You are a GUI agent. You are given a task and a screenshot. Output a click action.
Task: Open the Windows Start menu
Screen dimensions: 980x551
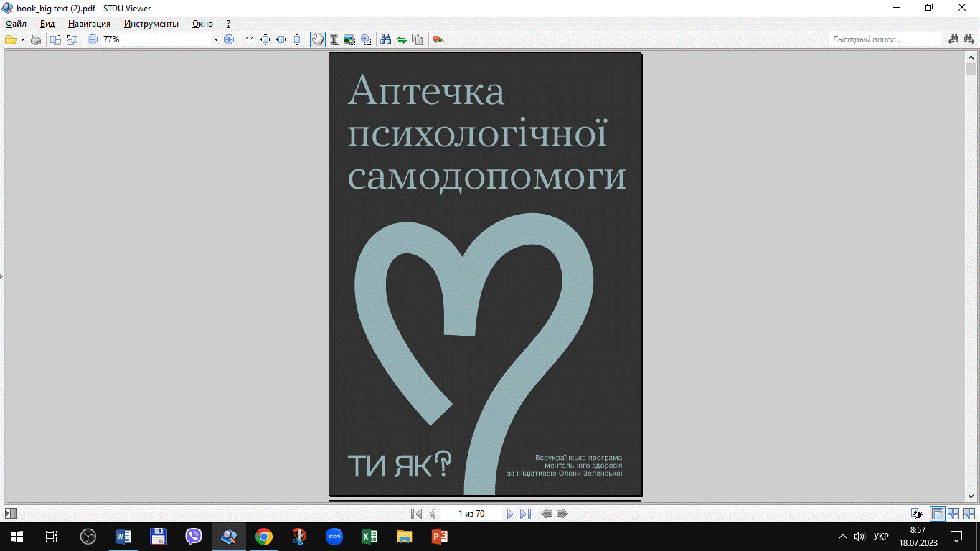[x=17, y=536]
